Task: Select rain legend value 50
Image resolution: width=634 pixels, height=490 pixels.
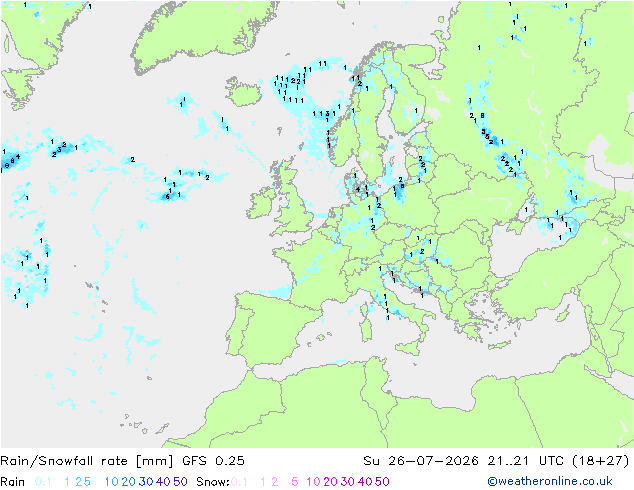Action: click(180, 482)
